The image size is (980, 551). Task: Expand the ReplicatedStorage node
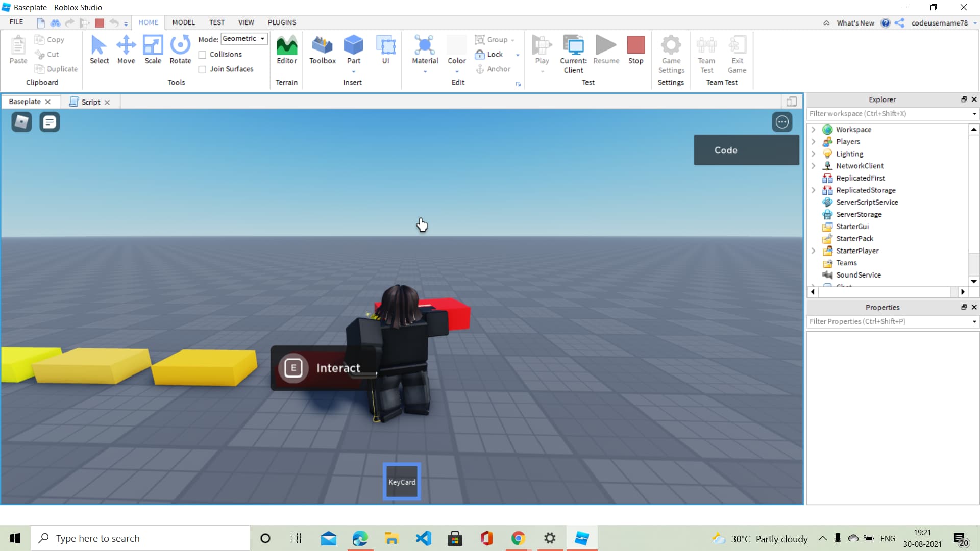[814, 190]
